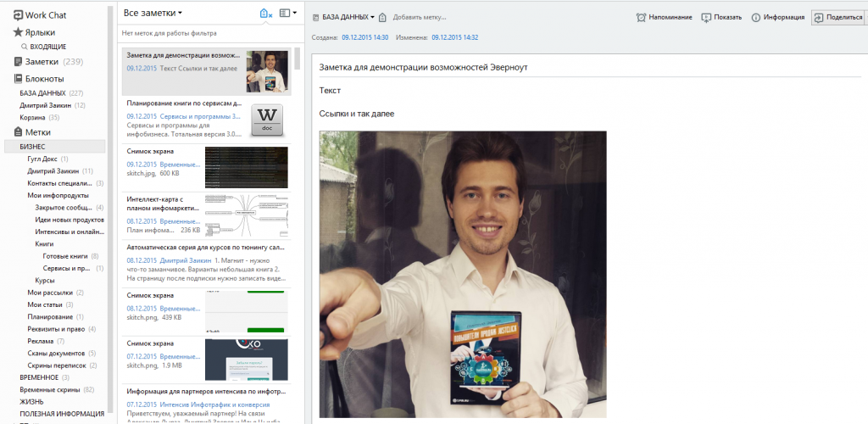Select the Сервисы и пр... tag

tap(73, 268)
